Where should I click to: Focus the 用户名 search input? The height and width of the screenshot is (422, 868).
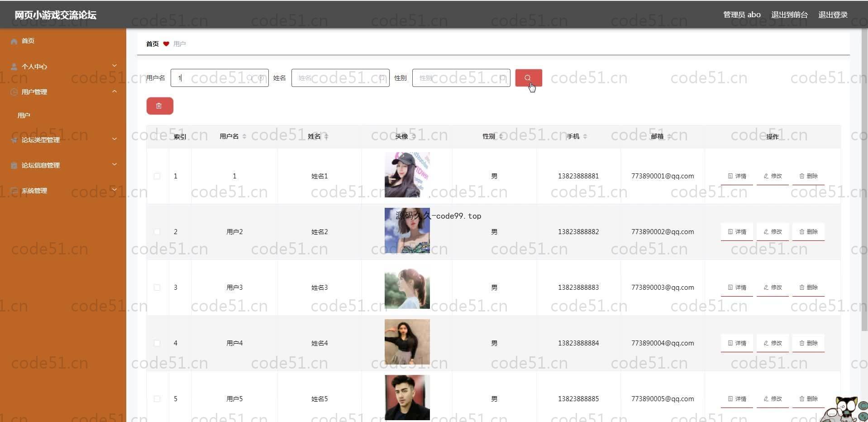click(219, 78)
